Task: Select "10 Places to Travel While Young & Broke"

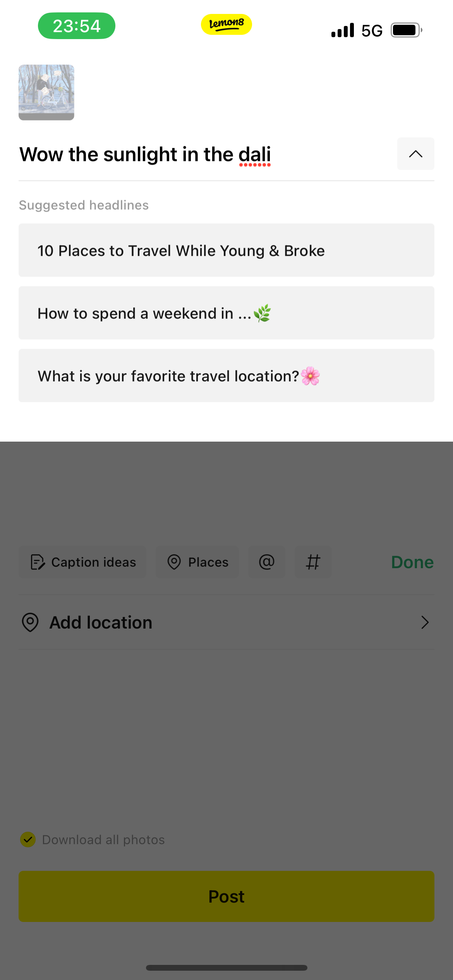Action: [226, 250]
